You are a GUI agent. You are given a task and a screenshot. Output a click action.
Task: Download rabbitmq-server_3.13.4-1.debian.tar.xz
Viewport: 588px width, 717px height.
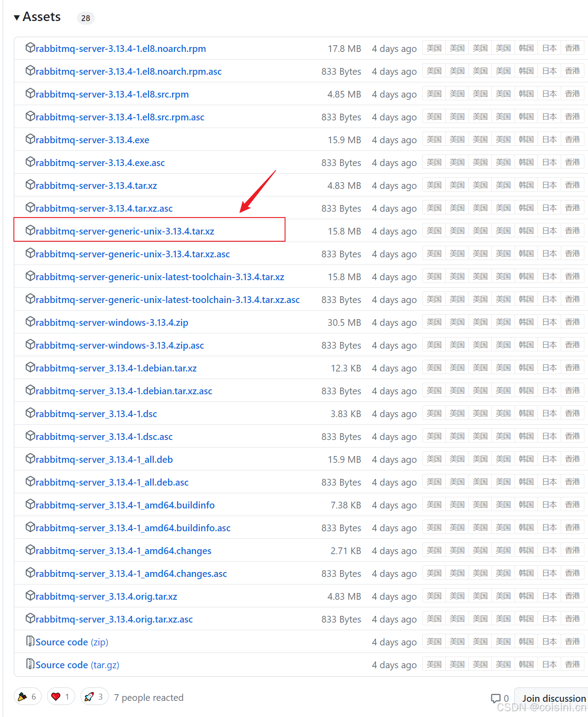click(116, 368)
